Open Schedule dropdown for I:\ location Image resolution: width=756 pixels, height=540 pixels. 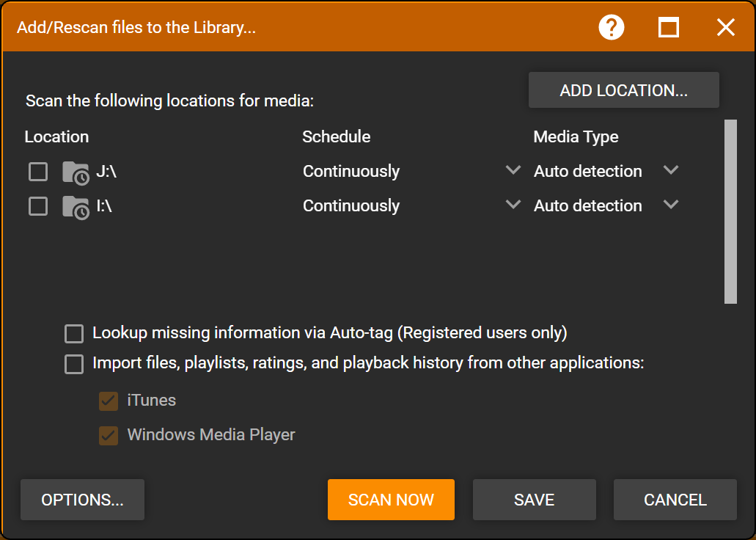click(x=513, y=205)
